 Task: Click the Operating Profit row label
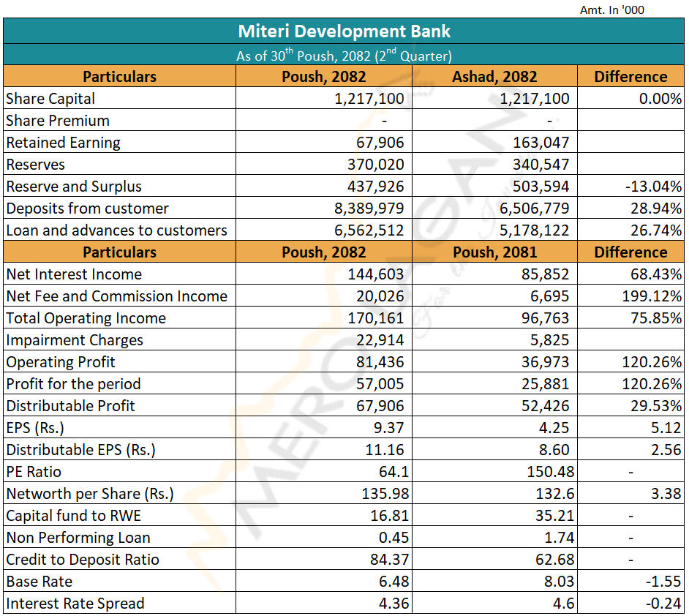pyautogui.click(x=61, y=362)
